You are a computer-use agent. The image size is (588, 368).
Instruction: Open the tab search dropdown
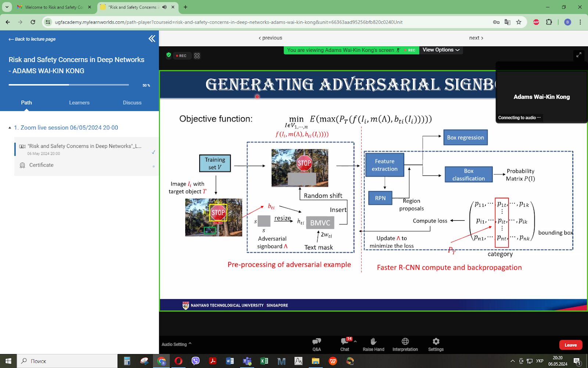(x=7, y=7)
